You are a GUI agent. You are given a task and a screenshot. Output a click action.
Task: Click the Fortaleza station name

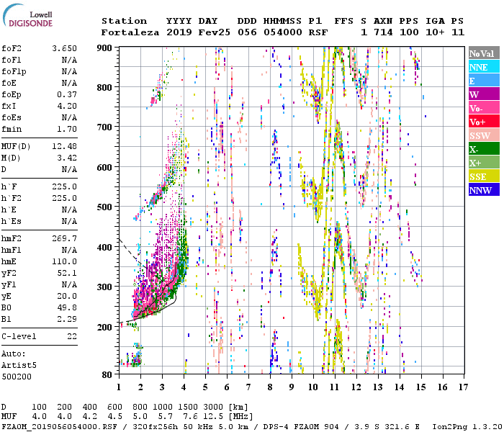(130, 32)
